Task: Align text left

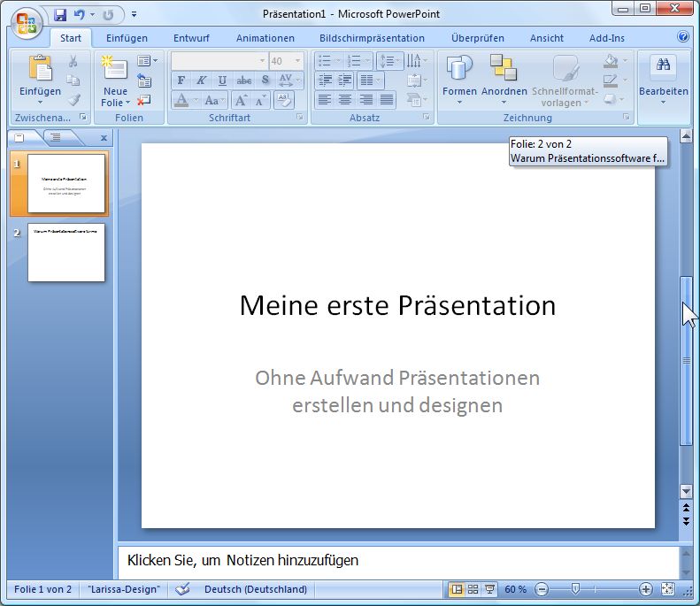Action: click(325, 99)
